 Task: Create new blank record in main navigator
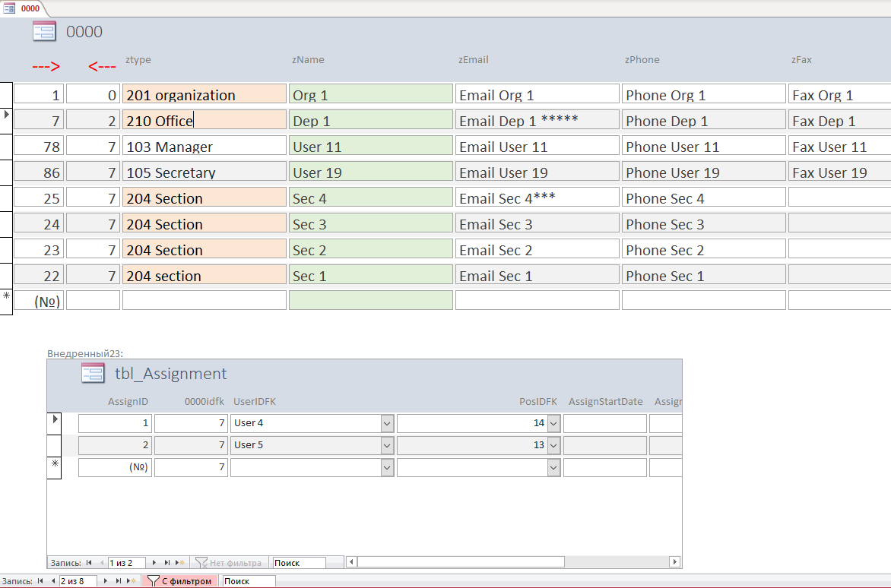click(x=131, y=581)
